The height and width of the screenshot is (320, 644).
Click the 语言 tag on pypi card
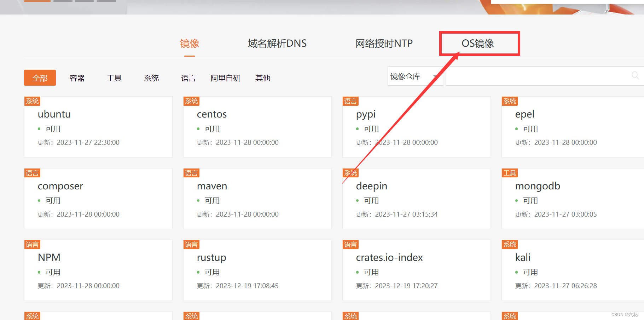pyautogui.click(x=350, y=101)
